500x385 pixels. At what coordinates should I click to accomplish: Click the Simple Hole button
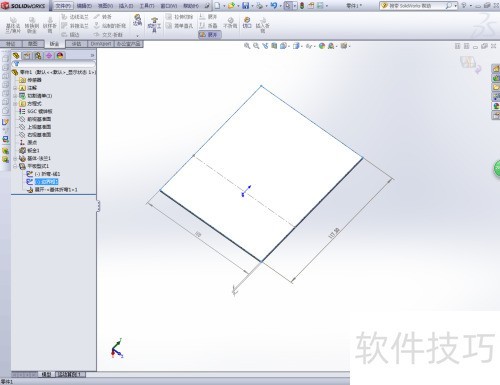180,26
